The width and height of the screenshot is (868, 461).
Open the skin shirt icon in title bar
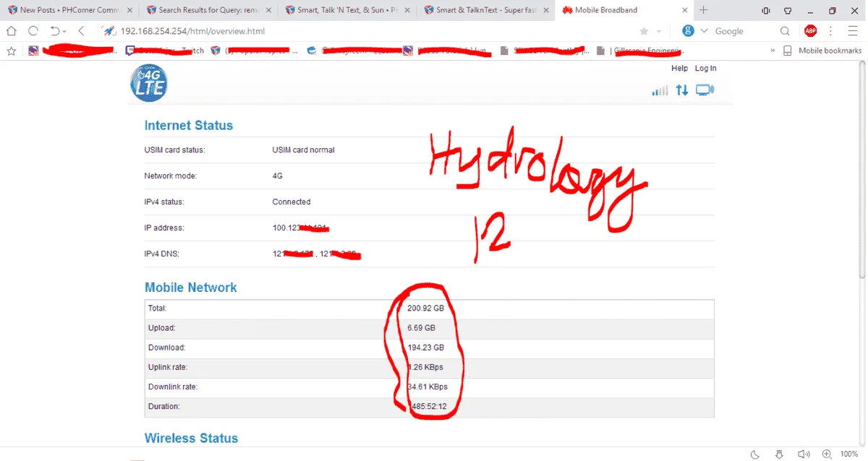click(788, 11)
